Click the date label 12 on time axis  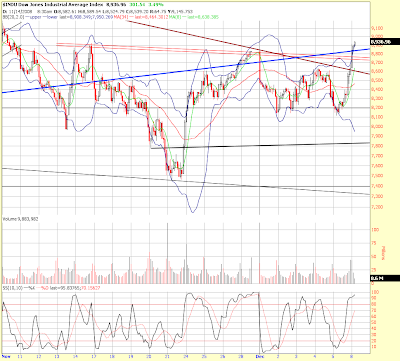pyautogui.click(x=39, y=356)
